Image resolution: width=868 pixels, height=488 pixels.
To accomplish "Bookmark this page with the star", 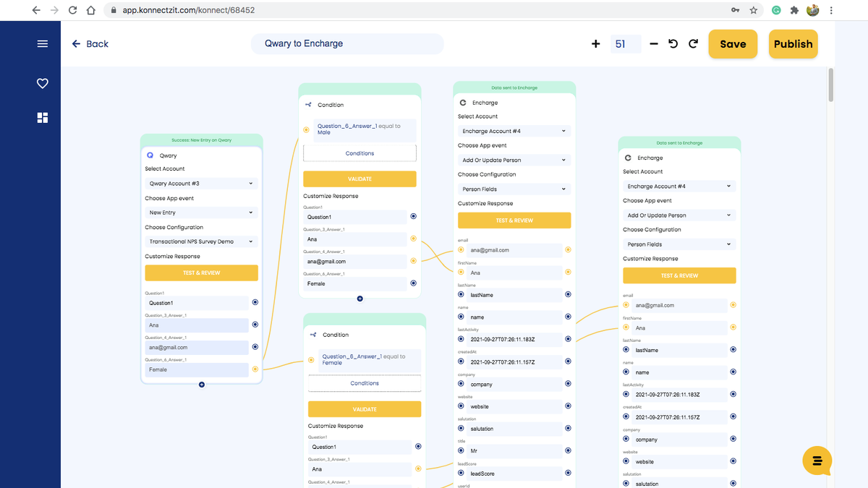I will [x=754, y=10].
